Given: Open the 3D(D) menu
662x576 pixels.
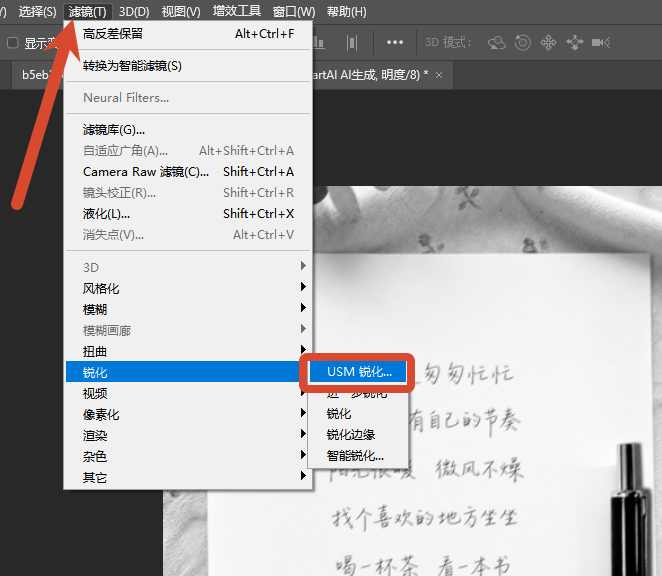Looking at the screenshot, I should pyautogui.click(x=134, y=11).
